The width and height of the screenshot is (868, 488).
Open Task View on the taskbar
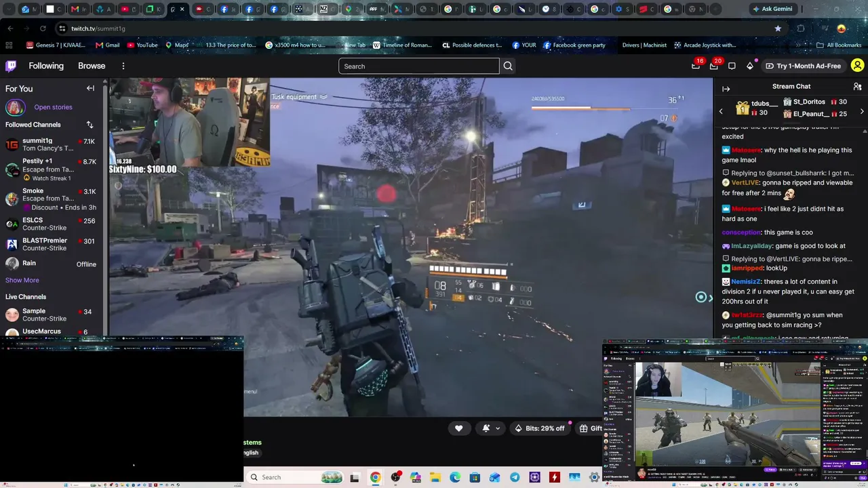(x=354, y=478)
